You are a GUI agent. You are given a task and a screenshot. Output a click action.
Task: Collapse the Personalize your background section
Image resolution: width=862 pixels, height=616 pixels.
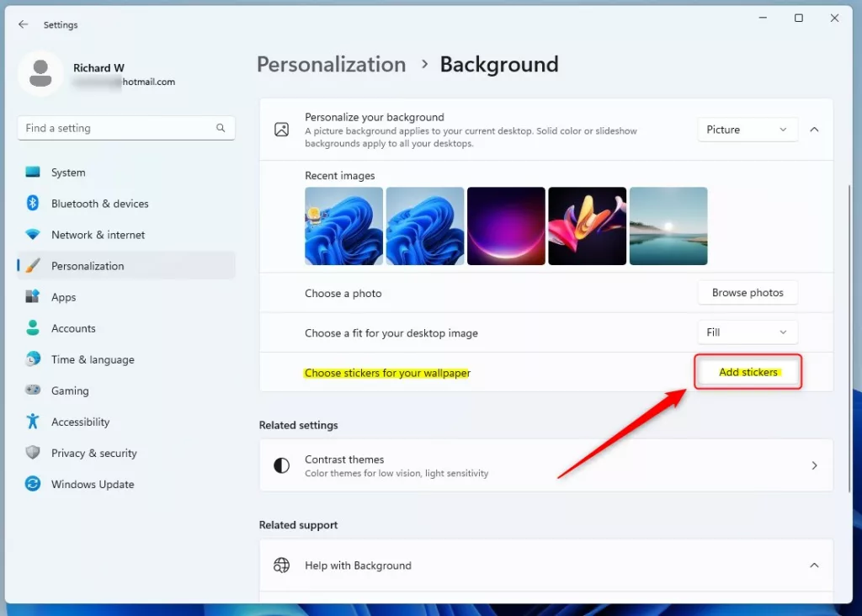point(814,130)
